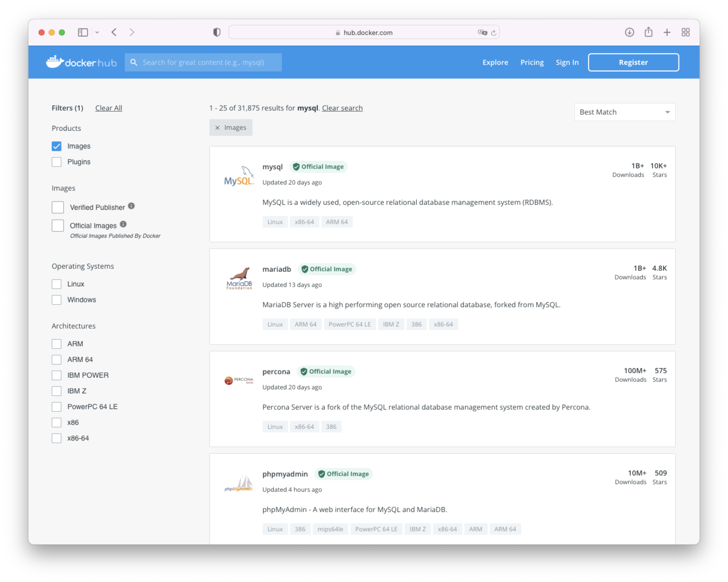
Task: Focus the Docker Hub search field
Action: click(203, 62)
